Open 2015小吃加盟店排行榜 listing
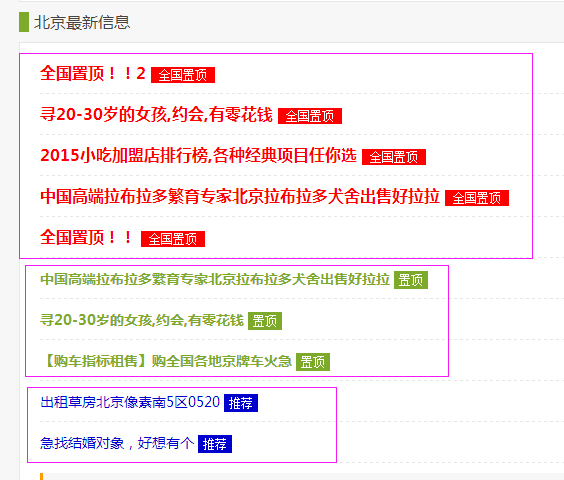 198,156
